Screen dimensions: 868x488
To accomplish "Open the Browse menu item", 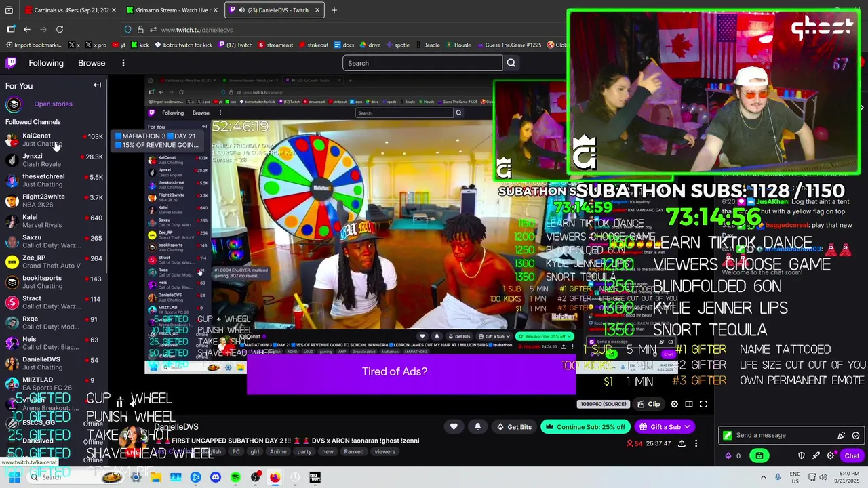I will click(92, 63).
